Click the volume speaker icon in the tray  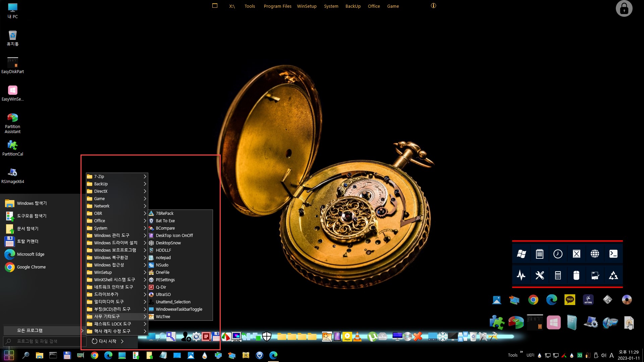click(604, 355)
